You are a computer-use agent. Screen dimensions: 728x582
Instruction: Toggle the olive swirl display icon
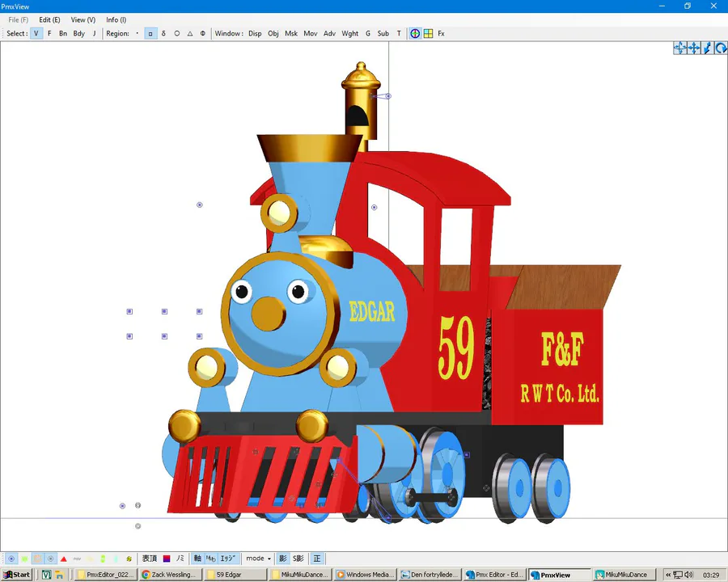(x=129, y=559)
